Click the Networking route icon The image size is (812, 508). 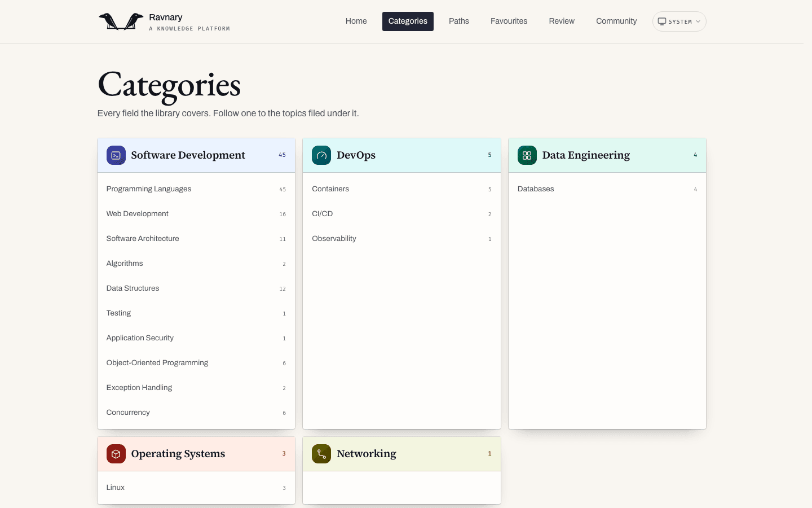coord(321,454)
